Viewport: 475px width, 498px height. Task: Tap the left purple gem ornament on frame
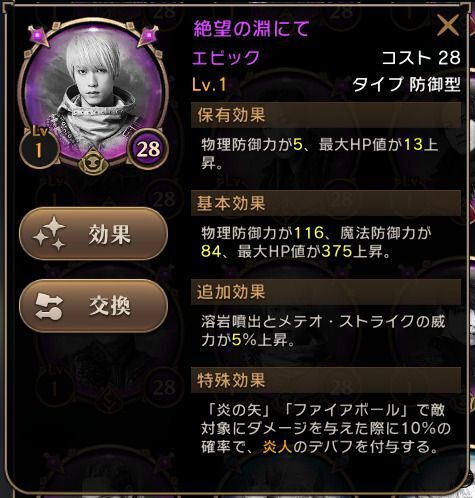click(39, 35)
